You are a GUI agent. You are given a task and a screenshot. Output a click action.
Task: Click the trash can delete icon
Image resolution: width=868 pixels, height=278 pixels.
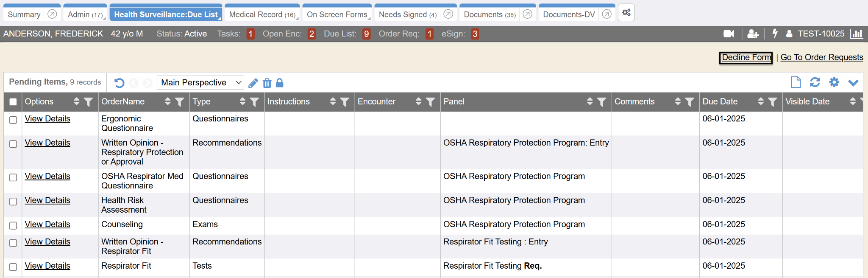tap(267, 83)
